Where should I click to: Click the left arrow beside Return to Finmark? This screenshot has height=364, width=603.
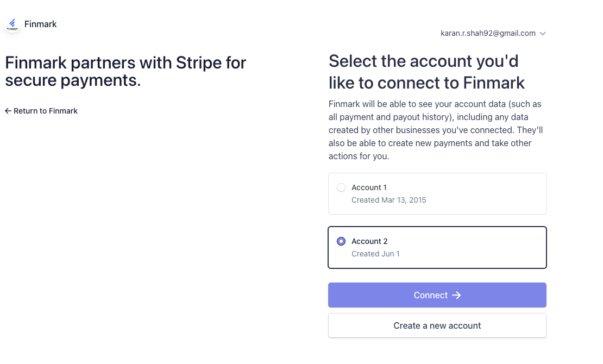(x=8, y=111)
